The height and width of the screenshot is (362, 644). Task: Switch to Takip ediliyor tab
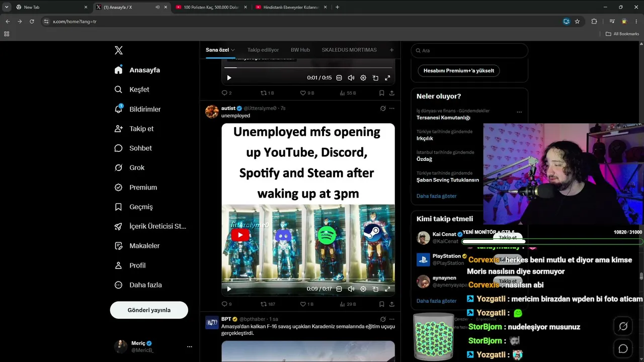coord(263,50)
